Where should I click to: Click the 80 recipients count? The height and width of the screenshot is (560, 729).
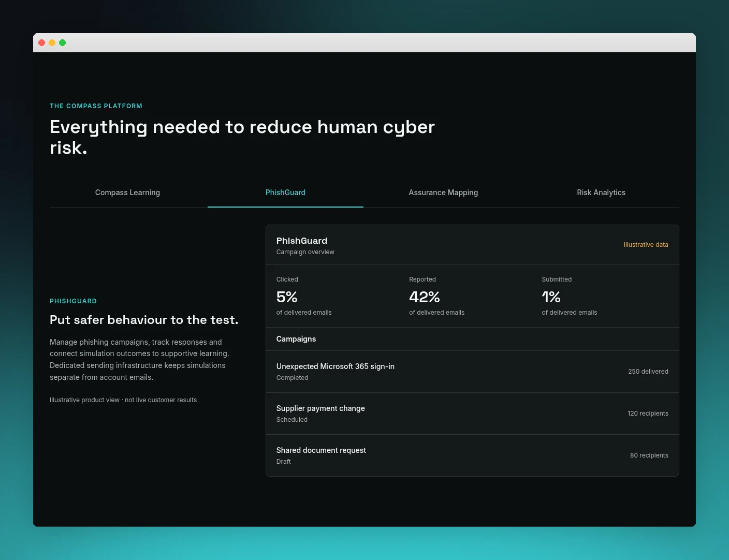[649, 455]
